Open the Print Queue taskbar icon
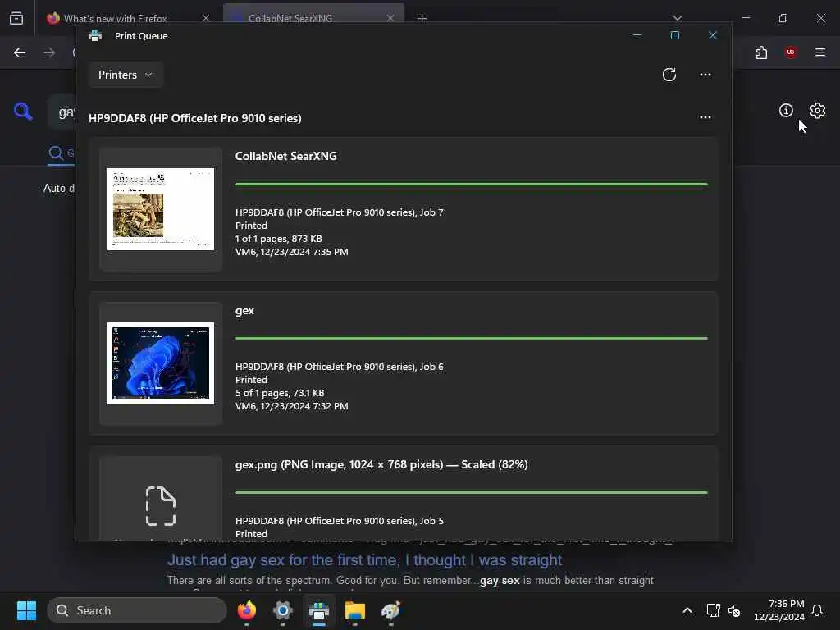This screenshot has height=630, width=840. click(x=319, y=610)
